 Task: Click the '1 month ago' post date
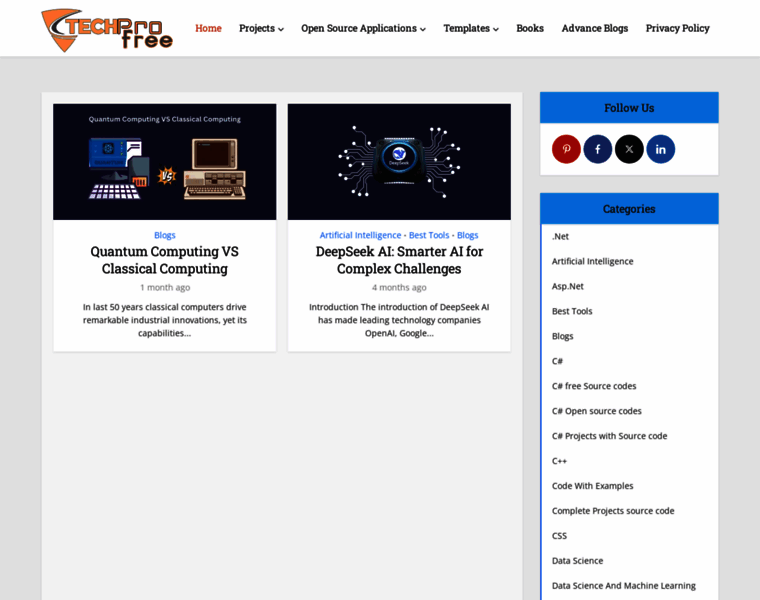(165, 287)
